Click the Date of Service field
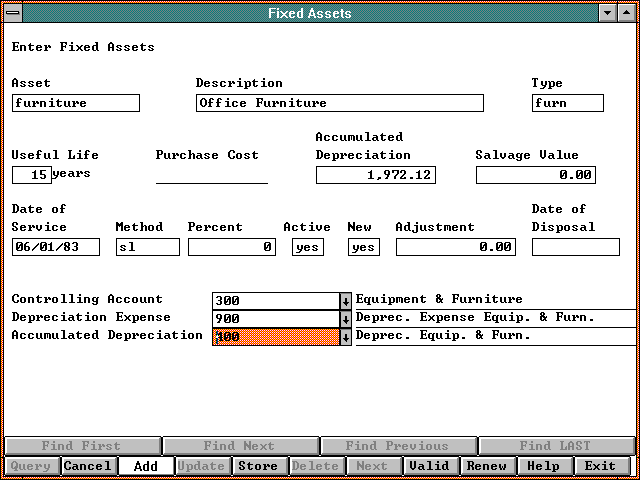 56,247
